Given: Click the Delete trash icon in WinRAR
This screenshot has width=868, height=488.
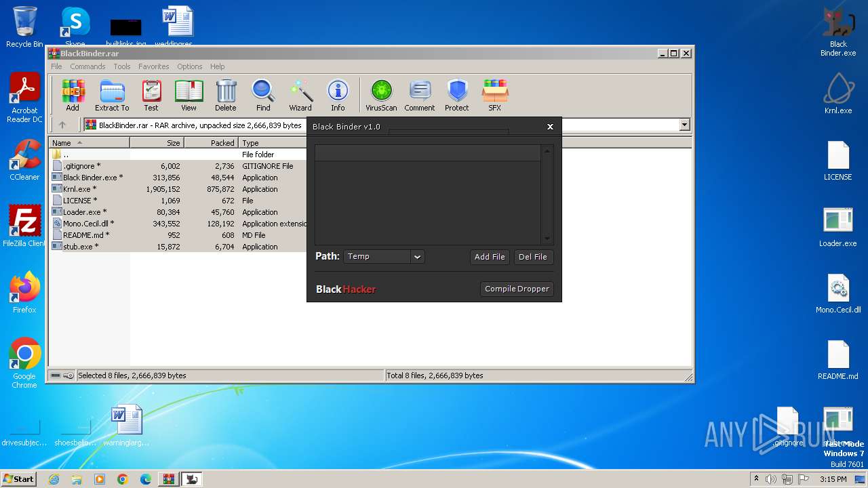Looking at the screenshot, I should point(226,95).
